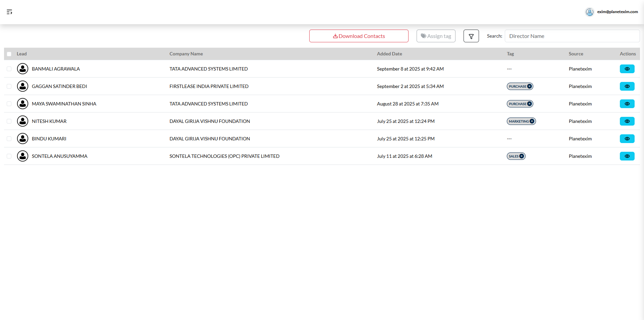644x320 pixels.
Task: Open FIRSTLEASE INDIA PRIVATE LIMITED company entry
Action: point(209,86)
